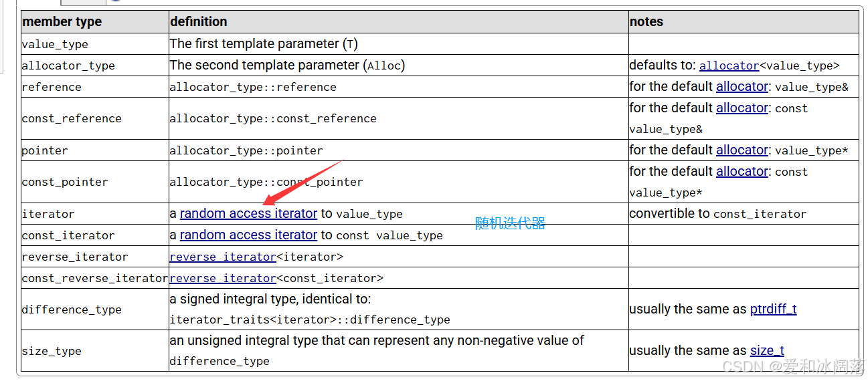
Task: Follow the size_t link
Action: (767, 350)
